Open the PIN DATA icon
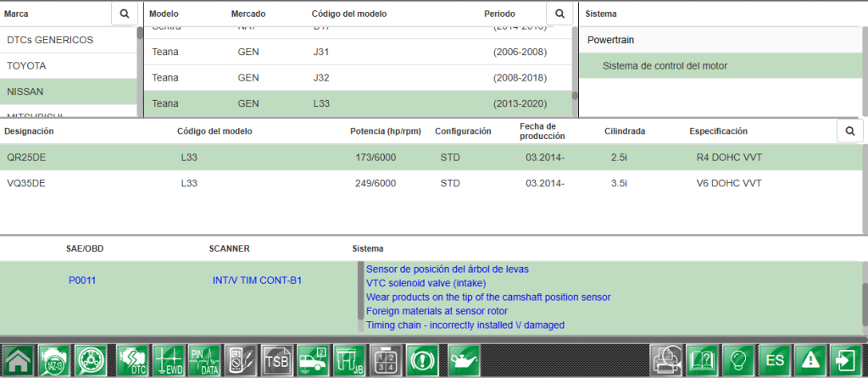The height and width of the screenshot is (378, 868). [204, 360]
